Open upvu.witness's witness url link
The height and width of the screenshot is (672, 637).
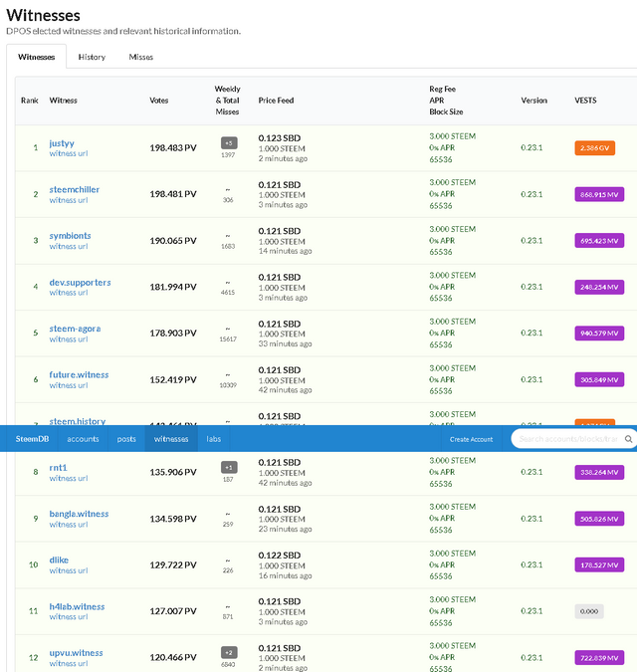[69, 663]
